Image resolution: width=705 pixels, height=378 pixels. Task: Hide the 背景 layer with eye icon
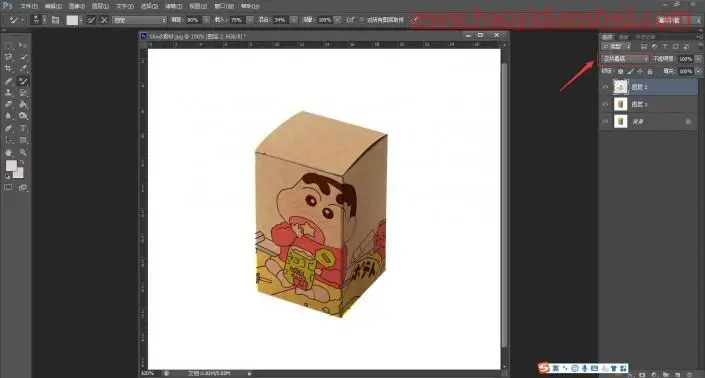(605, 121)
